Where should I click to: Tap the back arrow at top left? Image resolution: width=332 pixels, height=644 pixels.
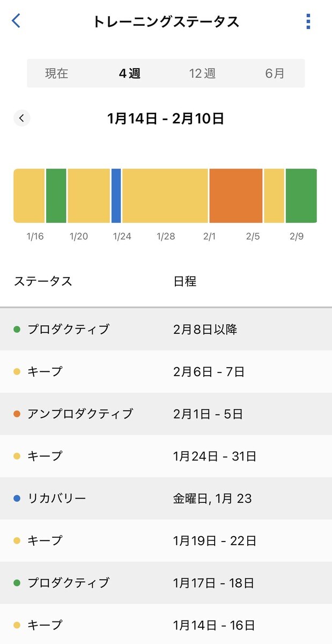(x=16, y=21)
